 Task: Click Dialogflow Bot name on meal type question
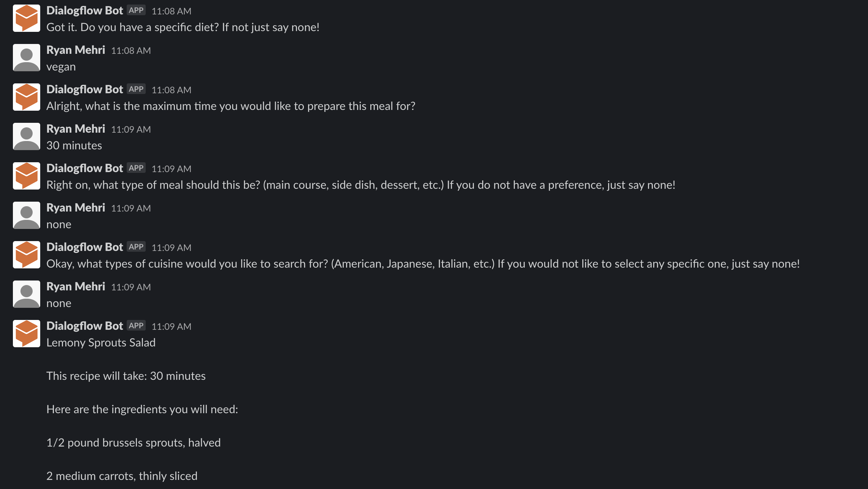(x=85, y=168)
